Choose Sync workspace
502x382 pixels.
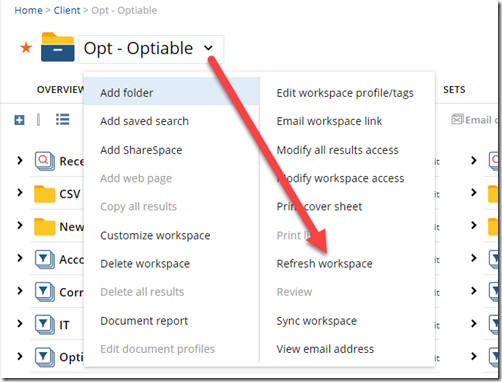(x=317, y=321)
